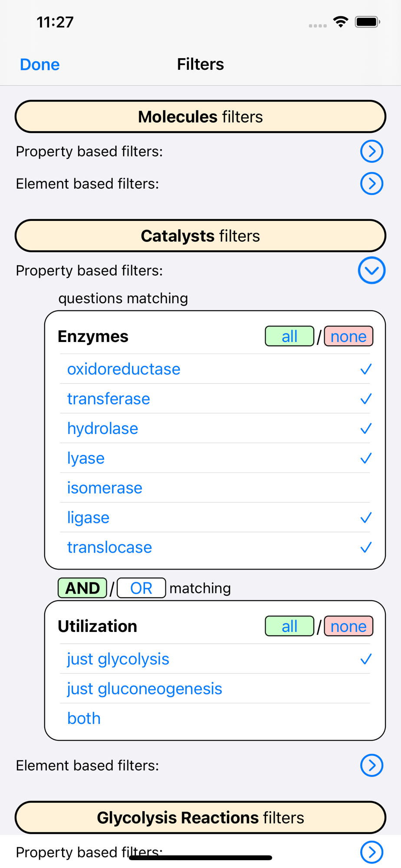The image size is (401, 868).
Task: Expand Molecules property based filters chevron
Action: (371, 151)
